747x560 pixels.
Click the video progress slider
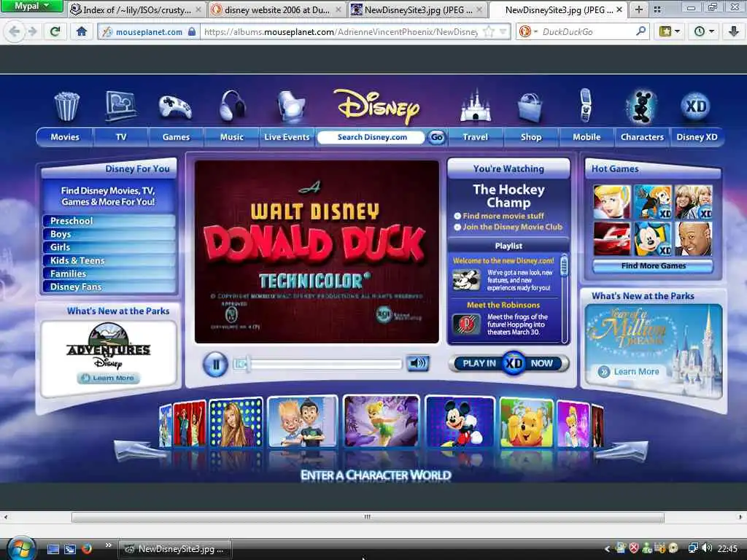pos(319,365)
